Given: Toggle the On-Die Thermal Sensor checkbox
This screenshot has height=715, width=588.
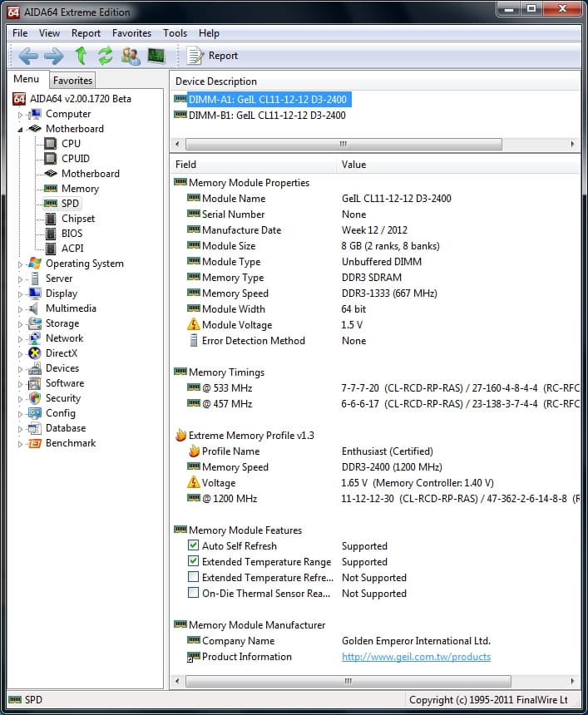Looking at the screenshot, I should coord(194,593).
